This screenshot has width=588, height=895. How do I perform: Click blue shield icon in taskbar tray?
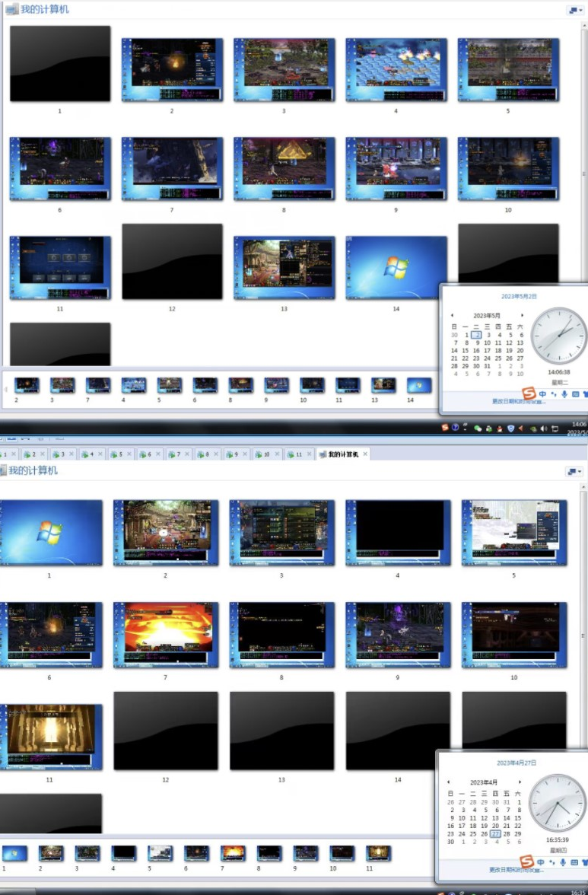pos(511,428)
